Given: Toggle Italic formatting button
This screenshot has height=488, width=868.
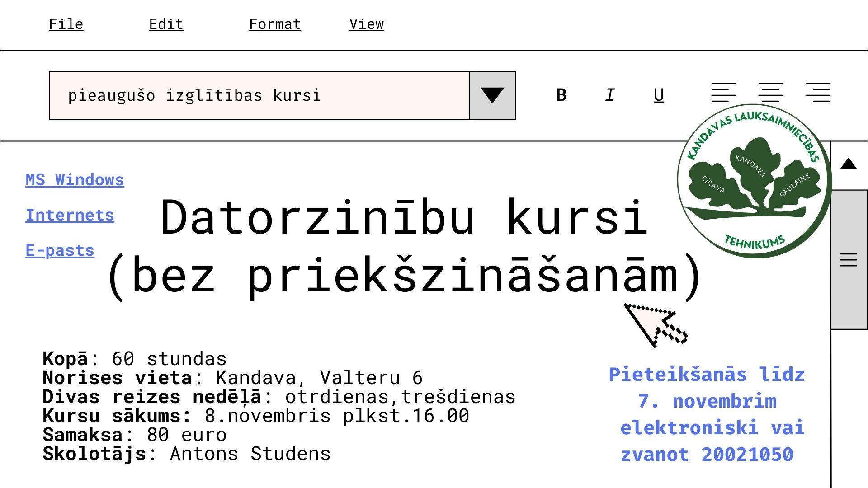Looking at the screenshot, I should click(x=610, y=95).
